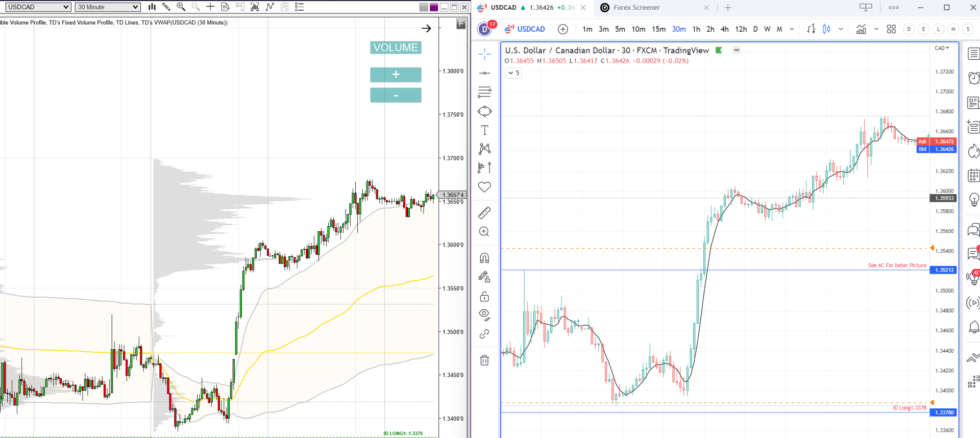Close the Forex Screener tab
The image size is (980, 438).
point(706,8)
